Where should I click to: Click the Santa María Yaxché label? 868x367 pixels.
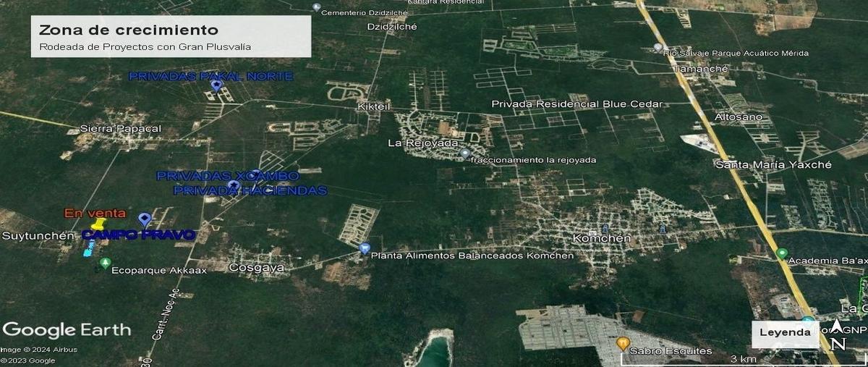(x=773, y=165)
